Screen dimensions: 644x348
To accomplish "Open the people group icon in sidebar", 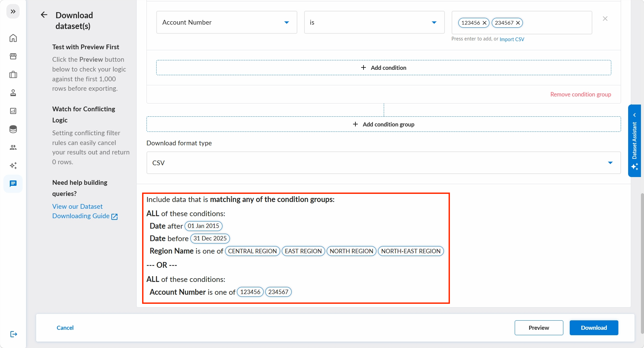I will pos(13,147).
